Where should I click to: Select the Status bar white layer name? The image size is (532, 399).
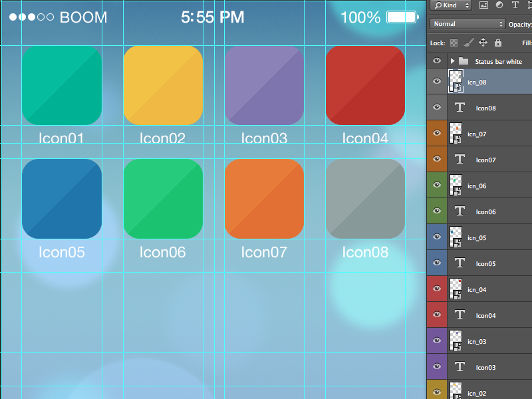498,61
